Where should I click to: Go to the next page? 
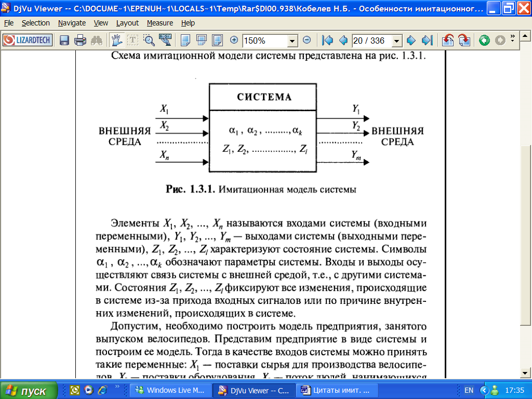(x=411, y=41)
